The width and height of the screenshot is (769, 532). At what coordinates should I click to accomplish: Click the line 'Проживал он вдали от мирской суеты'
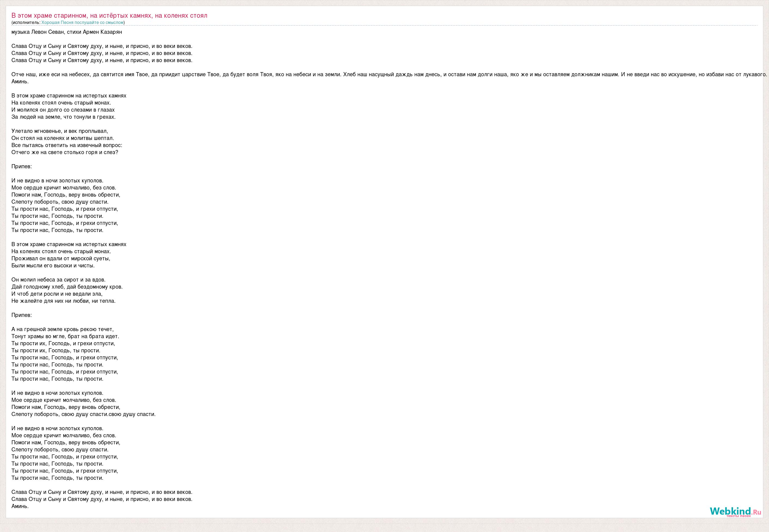tap(61, 259)
